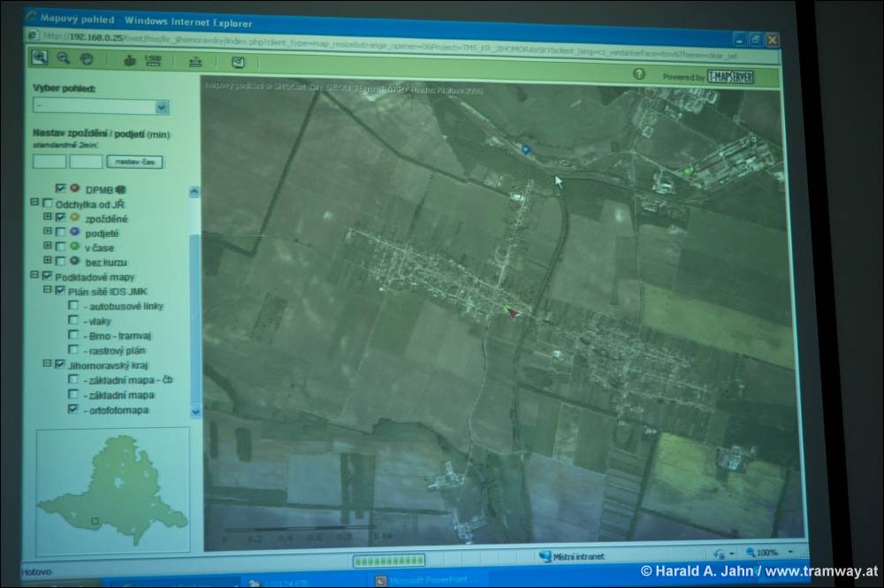Uncheck the ortofotomapa layer checkbox
The height and width of the screenshot is (588, 884).
click(x=73, y=409)
